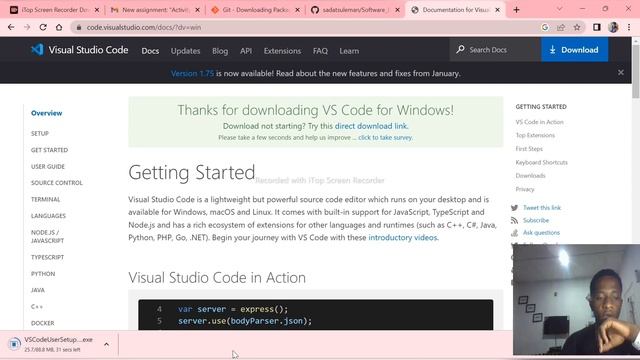This screenshot has width=640, height=360.
Task: Open the browser side panel icon
Action: pos(597,27)
